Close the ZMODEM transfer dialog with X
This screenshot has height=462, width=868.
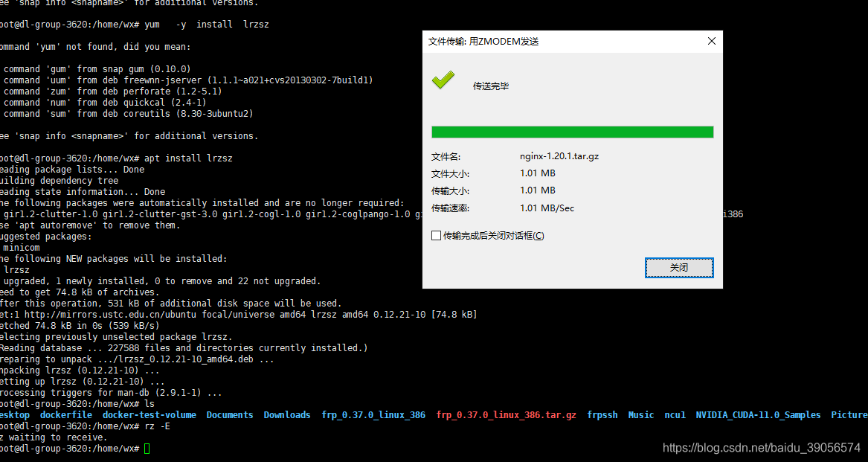711,41
